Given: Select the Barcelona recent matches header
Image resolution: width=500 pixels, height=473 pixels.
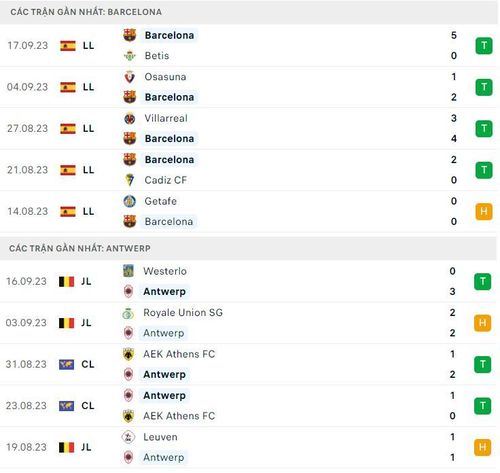Looking at the screenshot, I should pyautogui.click(x=248, y=12).
